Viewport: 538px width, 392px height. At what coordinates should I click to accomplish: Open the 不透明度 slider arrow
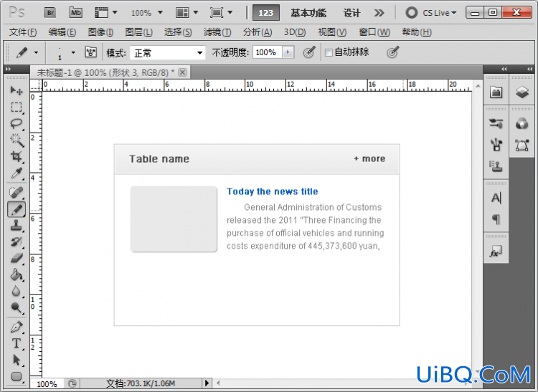pos(288,52)
